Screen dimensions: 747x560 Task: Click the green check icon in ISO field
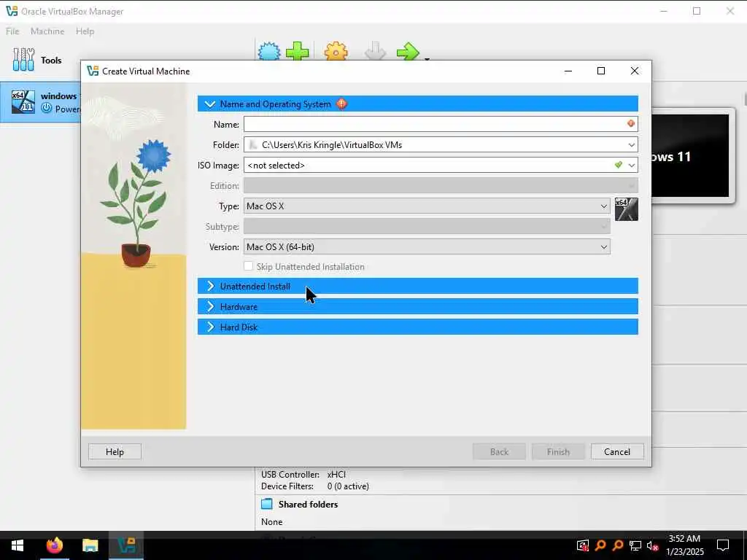coord(619,165)
